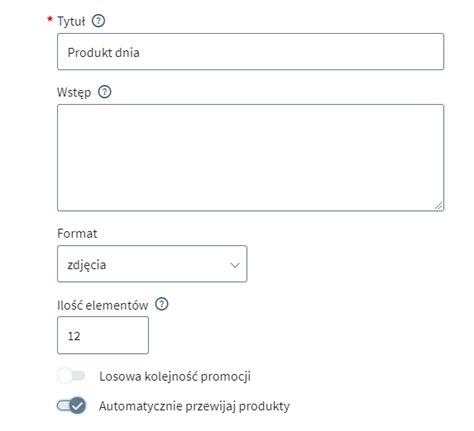This screenshot has height=431, width=474.
Task: Focus the Tytuł field containing Produkt dnia
Action: pyautogui.click(x=250, y=52)
